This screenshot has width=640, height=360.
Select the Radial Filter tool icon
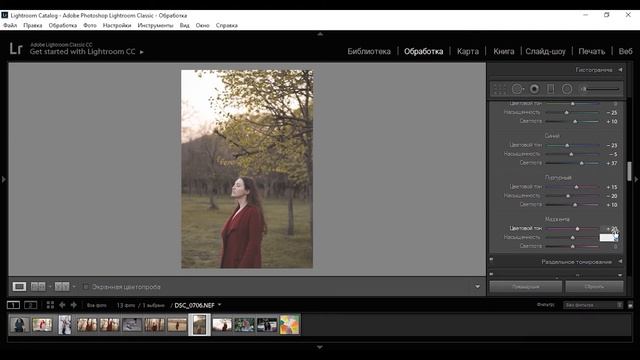pyautogui.click(x=567, y=89)
